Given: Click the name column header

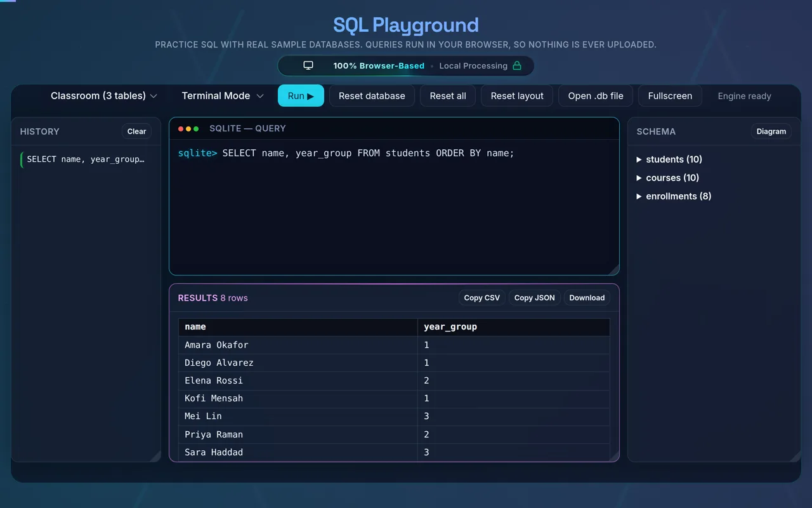Looking at the screenshot, I should 298,327.
